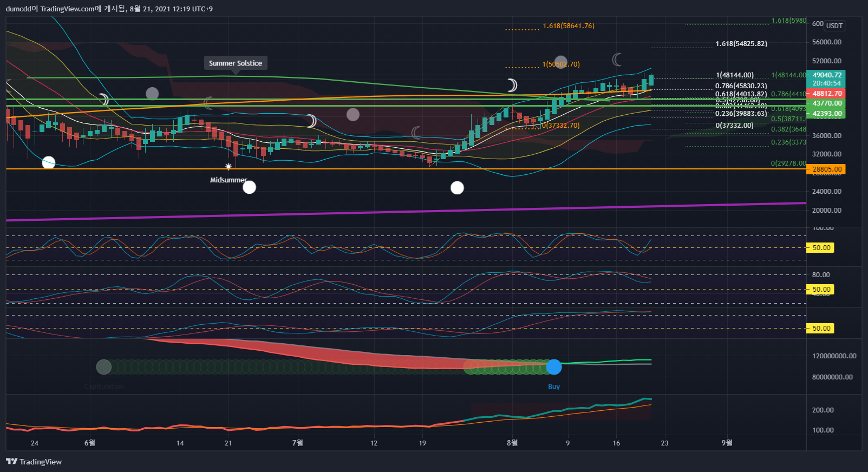Click the leftmost white full moon marker
The width and height of the screenshot is (868, 472).
pyautogui.click(x=49, y=162)
